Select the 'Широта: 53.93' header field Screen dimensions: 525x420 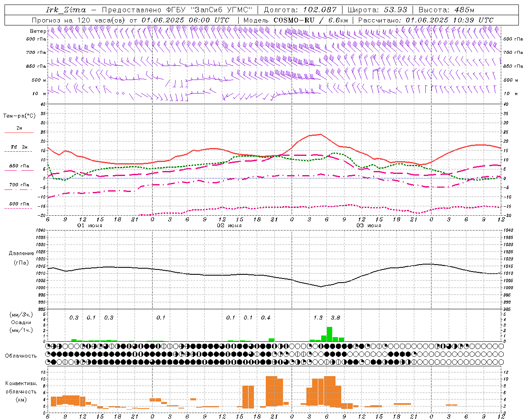(x=377, y=10)
